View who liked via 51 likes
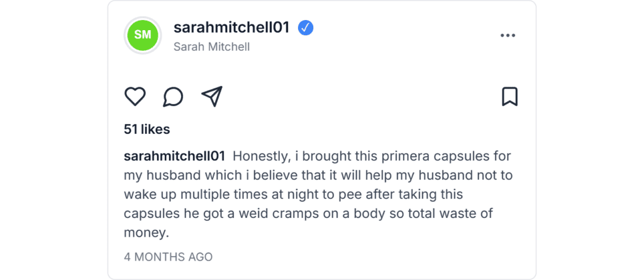 147,129
